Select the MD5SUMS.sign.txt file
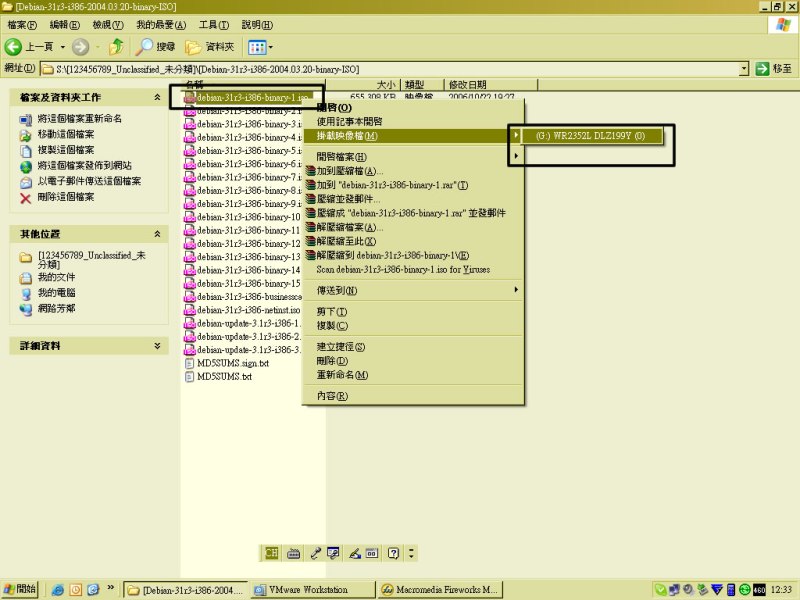800x600 pixels. tap(227, 363)
